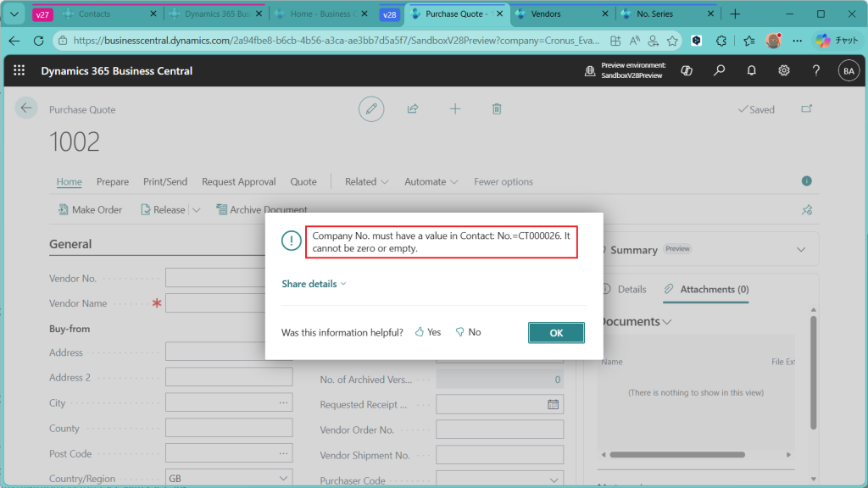Image resolution: width=868 pixels, height=488 pixels.
Task: Open the Business Central app launcher grid
Action: (19, 71)
